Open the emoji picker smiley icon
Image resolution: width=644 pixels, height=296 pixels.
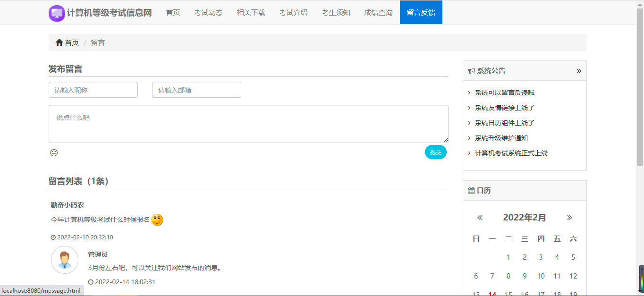click(x=54, y=153)
